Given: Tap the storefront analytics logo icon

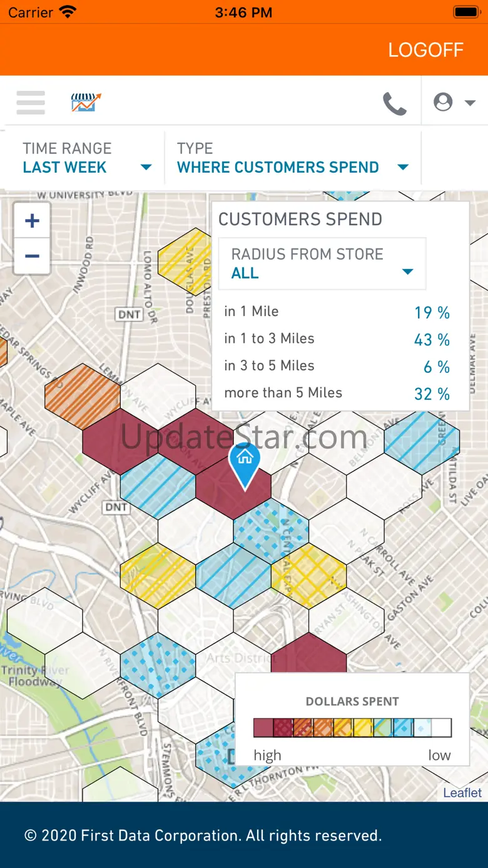Looking at the screenshot, I should (86, 102).
